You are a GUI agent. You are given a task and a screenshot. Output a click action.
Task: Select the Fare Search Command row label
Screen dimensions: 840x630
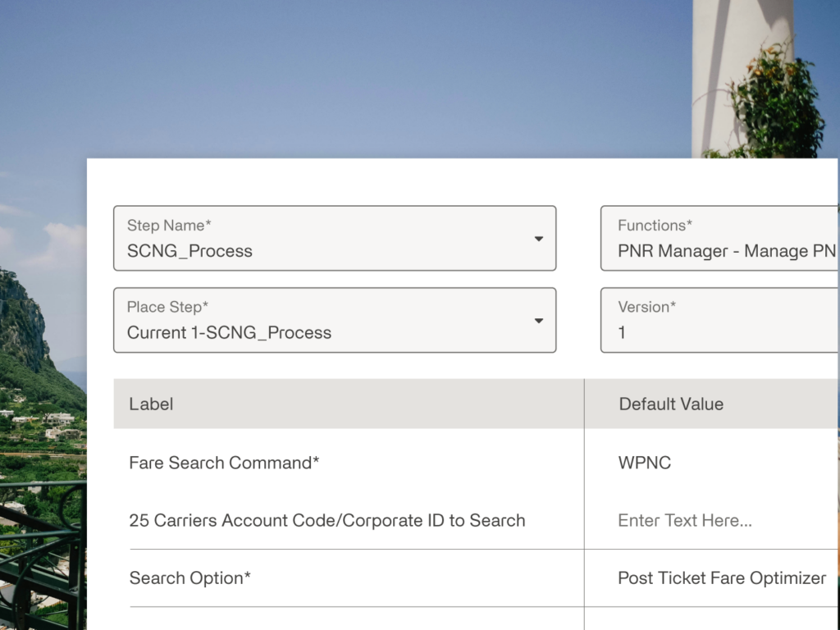click(x=224, y=463)
